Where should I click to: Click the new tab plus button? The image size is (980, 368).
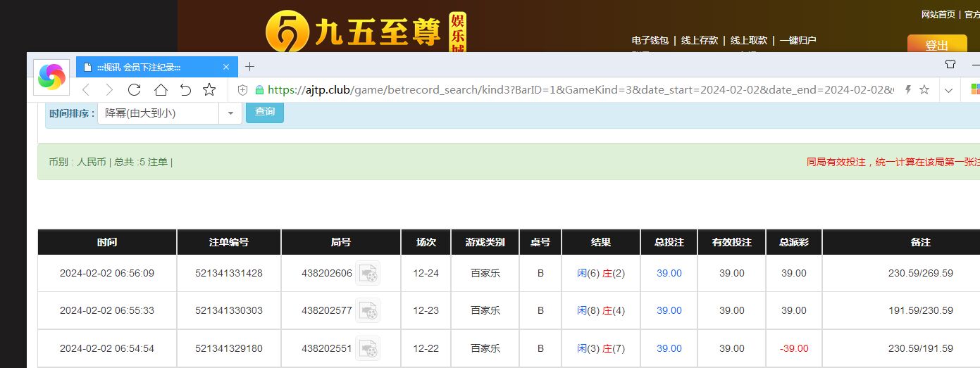249,67
